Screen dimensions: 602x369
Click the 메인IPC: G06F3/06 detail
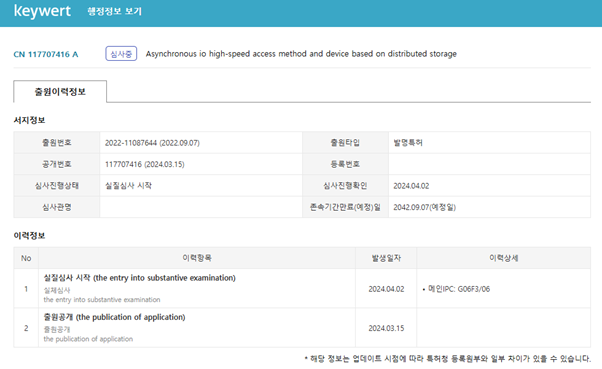point(456,289)
